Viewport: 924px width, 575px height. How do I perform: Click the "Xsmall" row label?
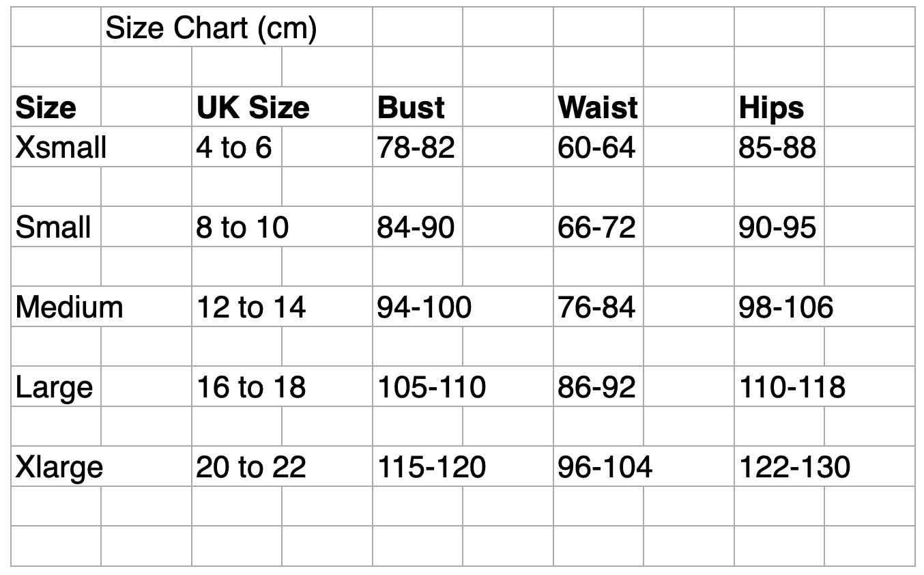pos(60,148)
